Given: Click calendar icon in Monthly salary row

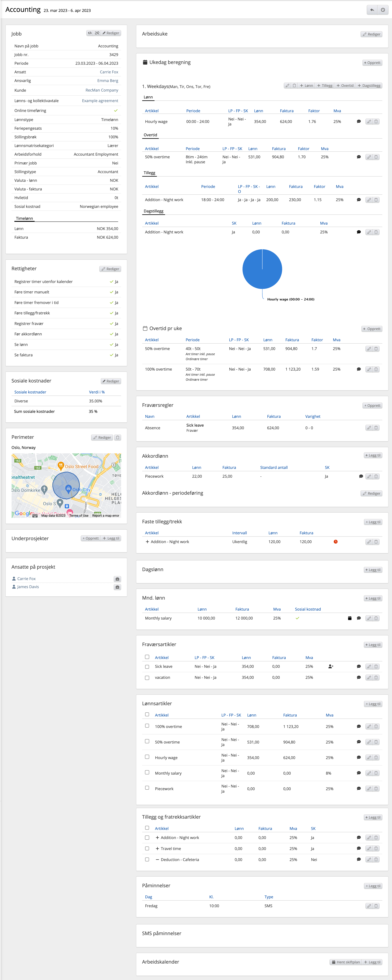Looking at the screenshot, I should coord(349,618).
